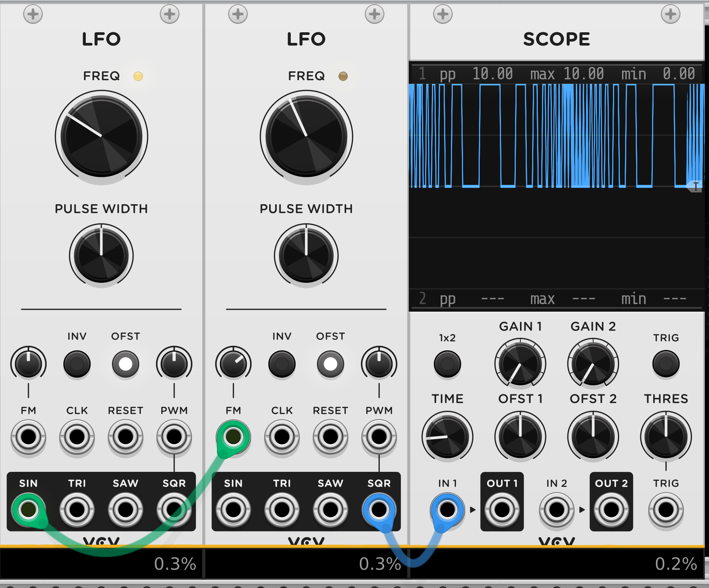Click the SIN output jack on the first LFO
This screenshot has width=709, height=588.
28,509
